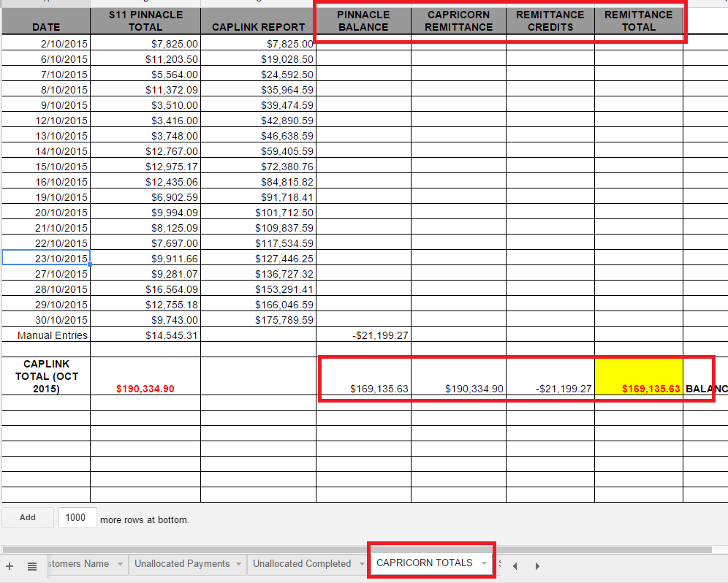Select the Manual Entries label cell
Viewport: 728px width, 583px height.
click(x=46, y=335)
